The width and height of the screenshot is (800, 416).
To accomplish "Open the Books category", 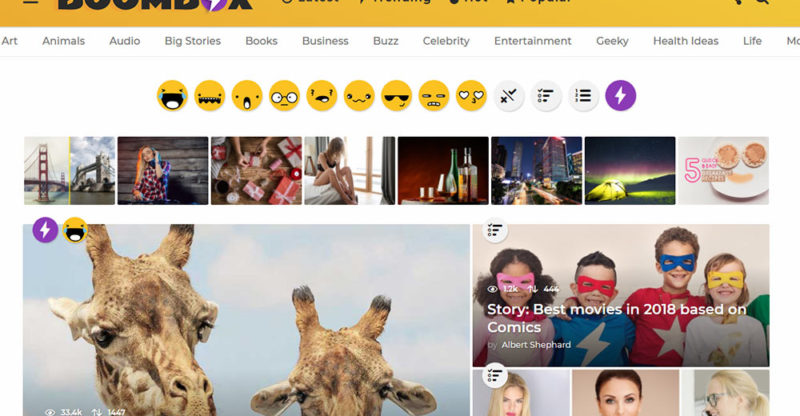I will tap(261, 41).
